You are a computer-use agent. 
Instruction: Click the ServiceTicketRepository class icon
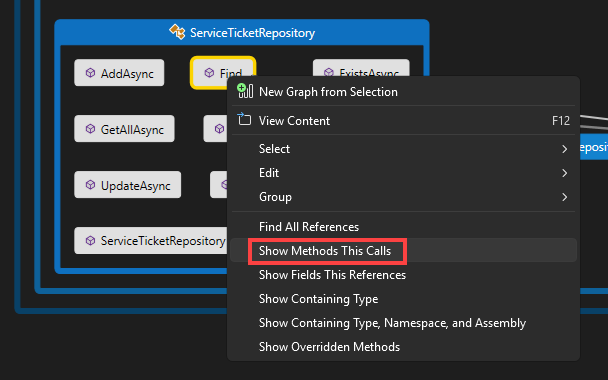pyautogui.click(x=177, y=32)
